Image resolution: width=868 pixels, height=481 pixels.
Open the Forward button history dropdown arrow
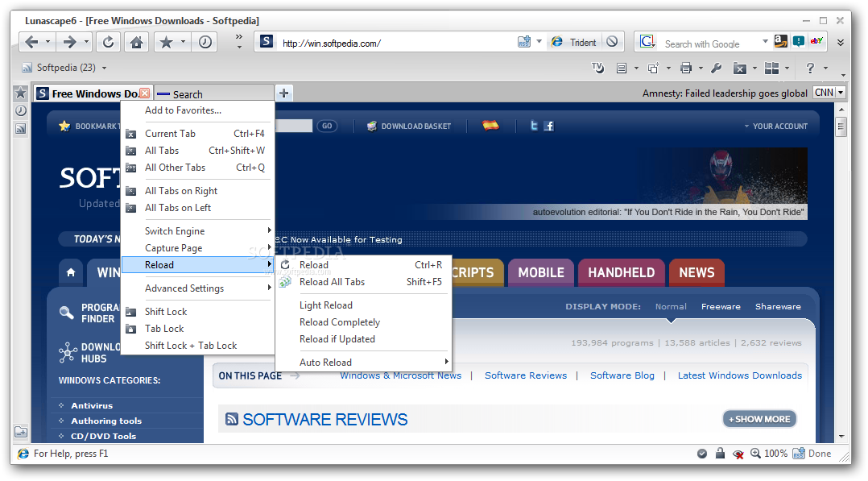coord(86,42)
